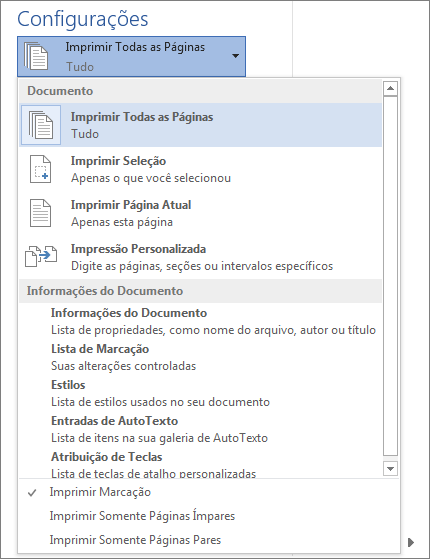This screenshot has height=559, width=430.
Task: Choose Imprimir Seleção option
Action: [200, 169]
